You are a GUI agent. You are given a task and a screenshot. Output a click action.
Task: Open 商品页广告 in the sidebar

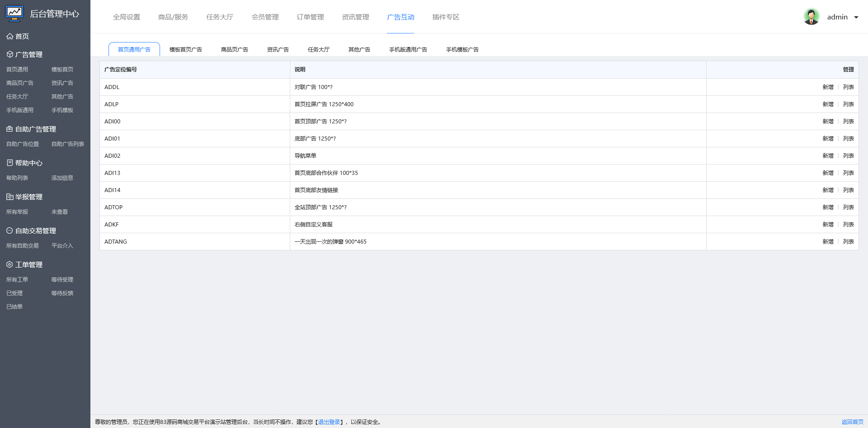[20, 83]
